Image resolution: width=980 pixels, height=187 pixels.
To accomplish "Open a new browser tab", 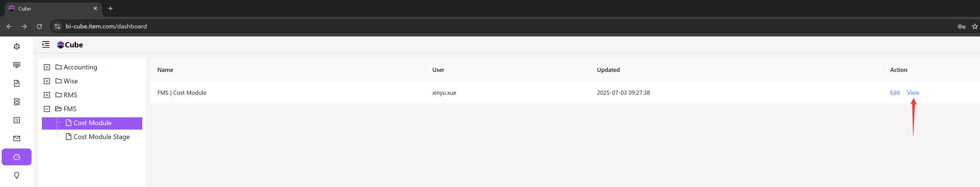I will click(110, 8).
